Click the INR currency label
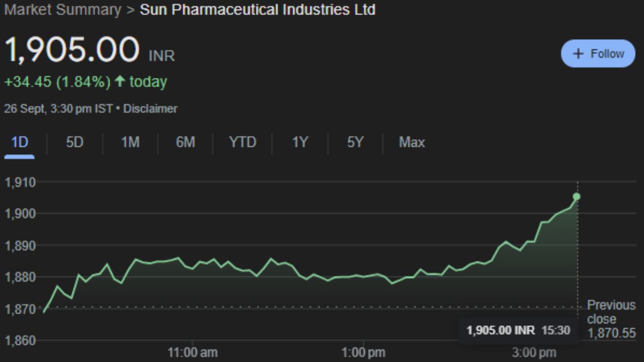The width and height of the screenshot is (644, 362). (162, 56)
